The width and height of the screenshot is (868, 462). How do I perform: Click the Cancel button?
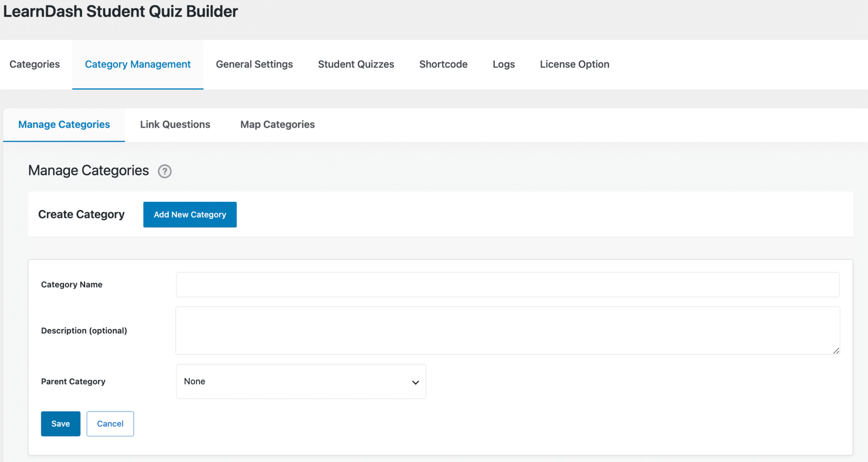(110, 423)
